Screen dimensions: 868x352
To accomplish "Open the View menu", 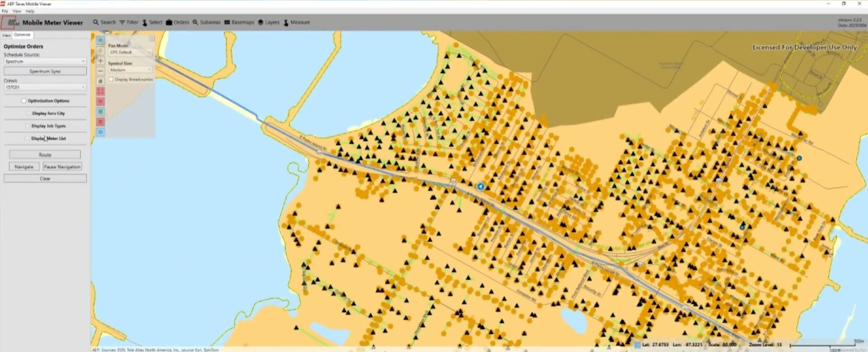I will click(x=17, y=11).
